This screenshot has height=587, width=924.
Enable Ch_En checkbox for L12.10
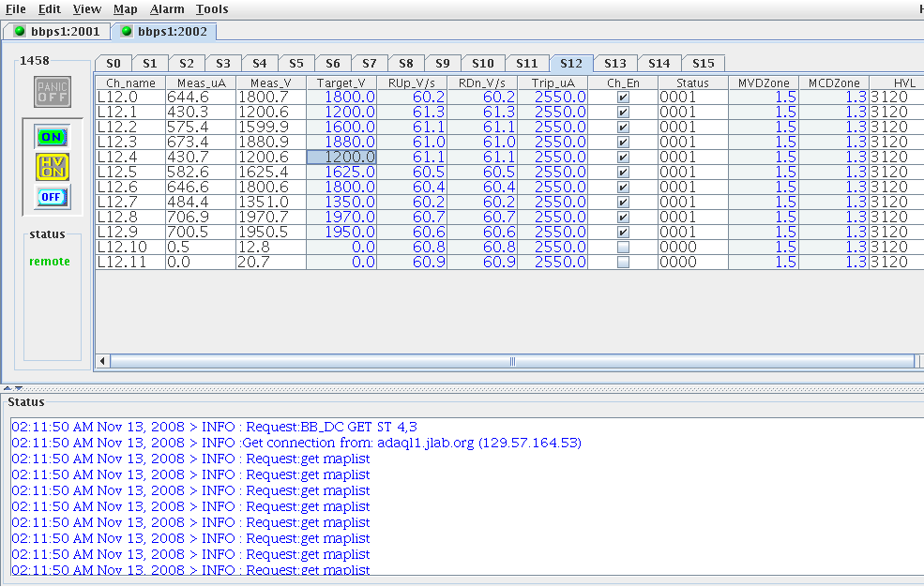(x=623, y=248)
